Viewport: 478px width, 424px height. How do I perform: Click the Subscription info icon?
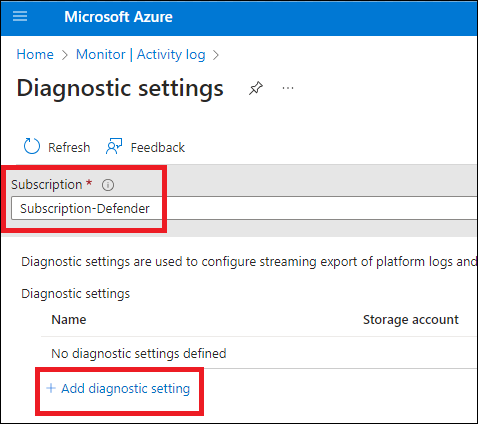click(108, 185)
